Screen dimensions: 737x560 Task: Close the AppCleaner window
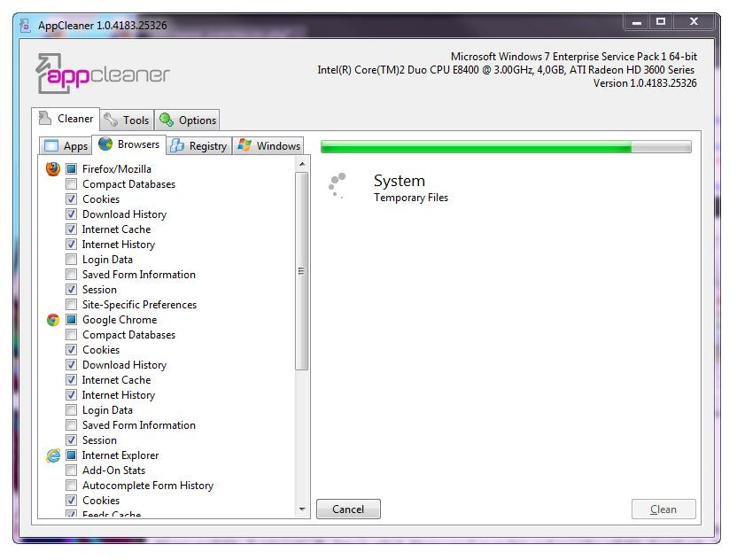[694, 21]
